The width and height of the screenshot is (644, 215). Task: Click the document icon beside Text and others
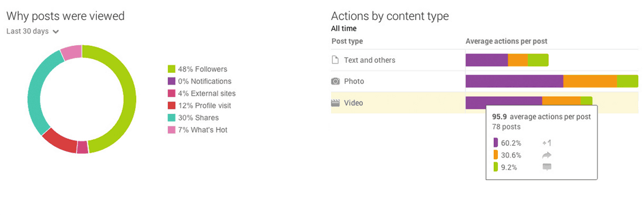[335, 60]
